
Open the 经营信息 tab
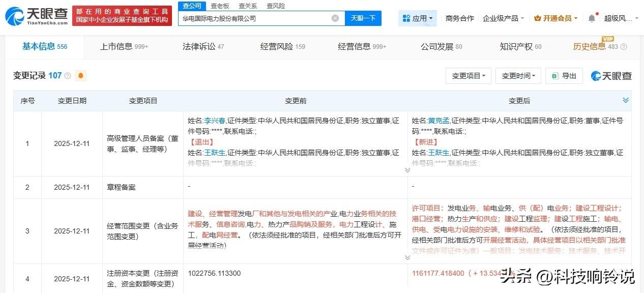pyautogui.click(x=362, y=47)
